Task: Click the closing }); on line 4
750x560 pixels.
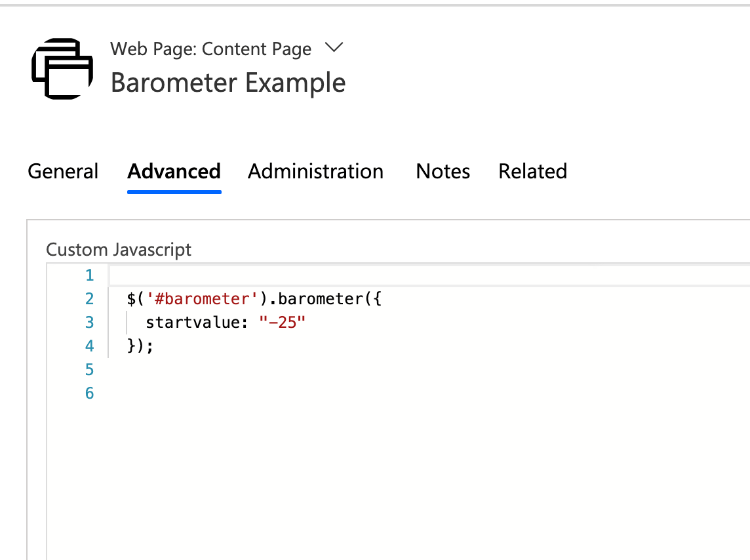Action: [140, 346]
